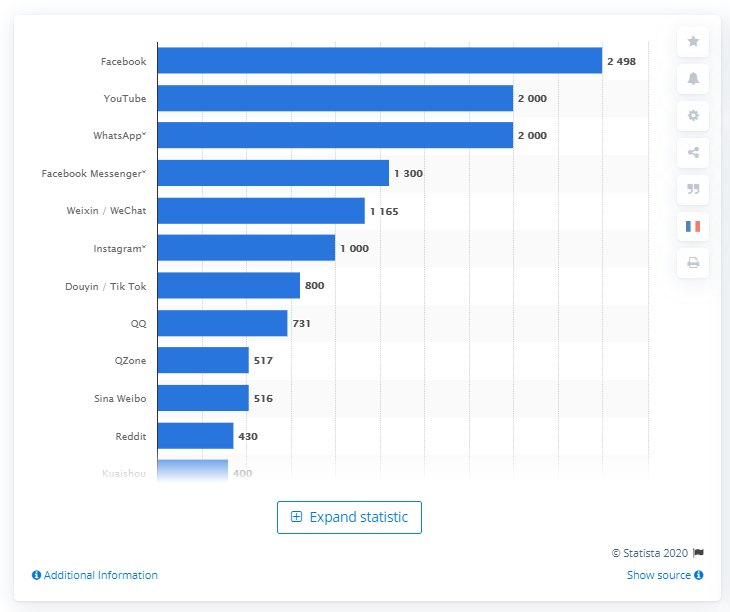Image resolution: width=730 pixels, height=612 pixels.
Task: Click the 'Reddit' axis label
Action: coord(131,437)
